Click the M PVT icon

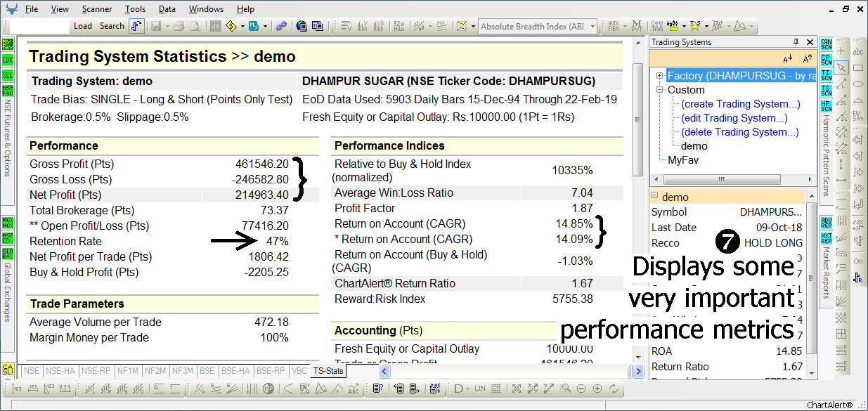tap(636, 26)
